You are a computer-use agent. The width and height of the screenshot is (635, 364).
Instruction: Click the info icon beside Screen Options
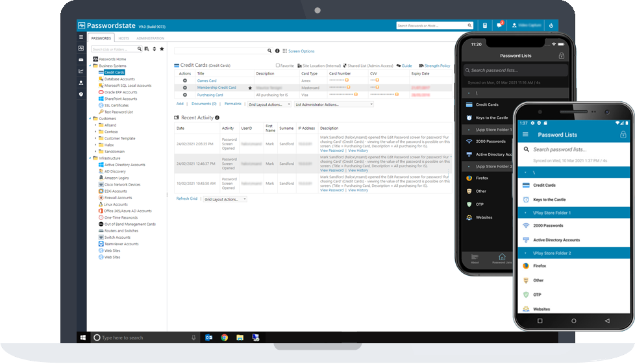coord(277,51)
